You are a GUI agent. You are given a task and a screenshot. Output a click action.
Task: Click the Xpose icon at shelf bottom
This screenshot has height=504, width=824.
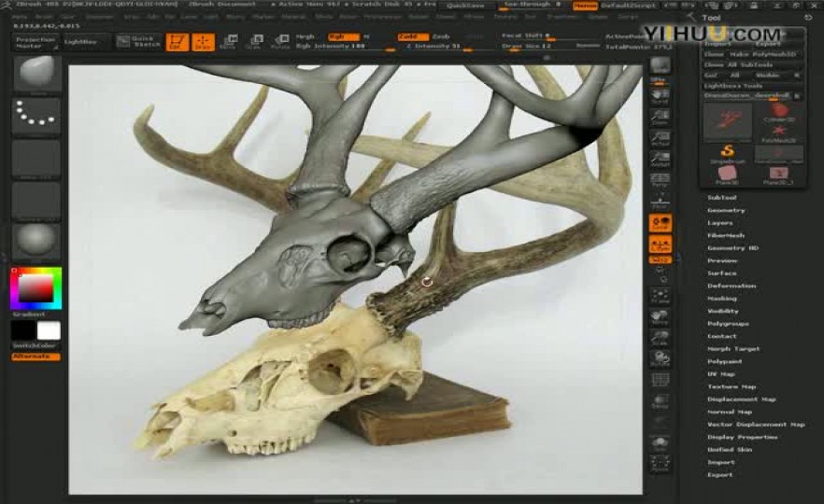(x=660, y=464)
